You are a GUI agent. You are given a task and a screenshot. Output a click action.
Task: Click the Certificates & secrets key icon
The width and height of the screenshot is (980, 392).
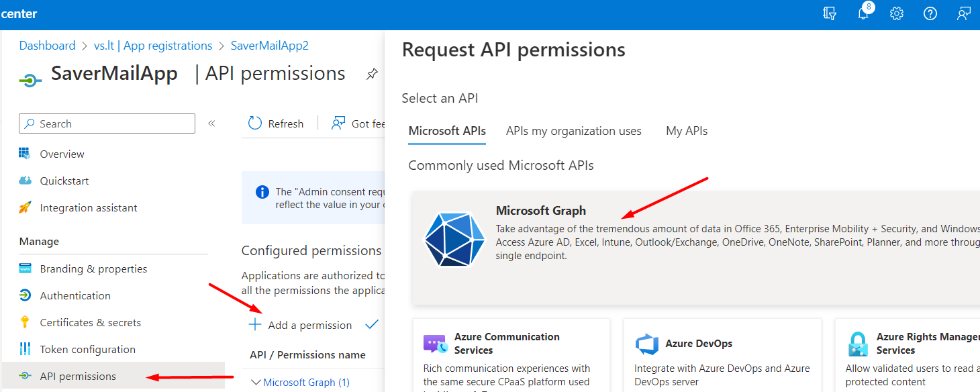[x=25, y=322]
